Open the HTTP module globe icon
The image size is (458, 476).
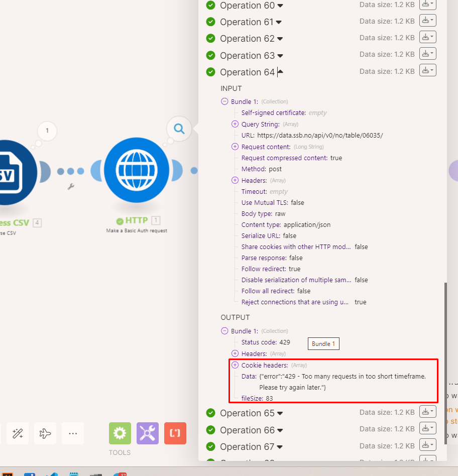coord(136,170)
